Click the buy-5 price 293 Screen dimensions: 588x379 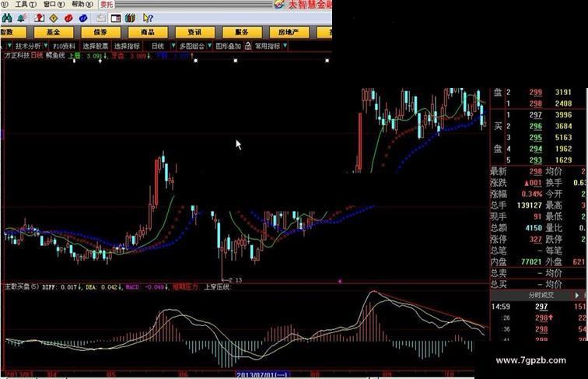[x=535, y=160]
